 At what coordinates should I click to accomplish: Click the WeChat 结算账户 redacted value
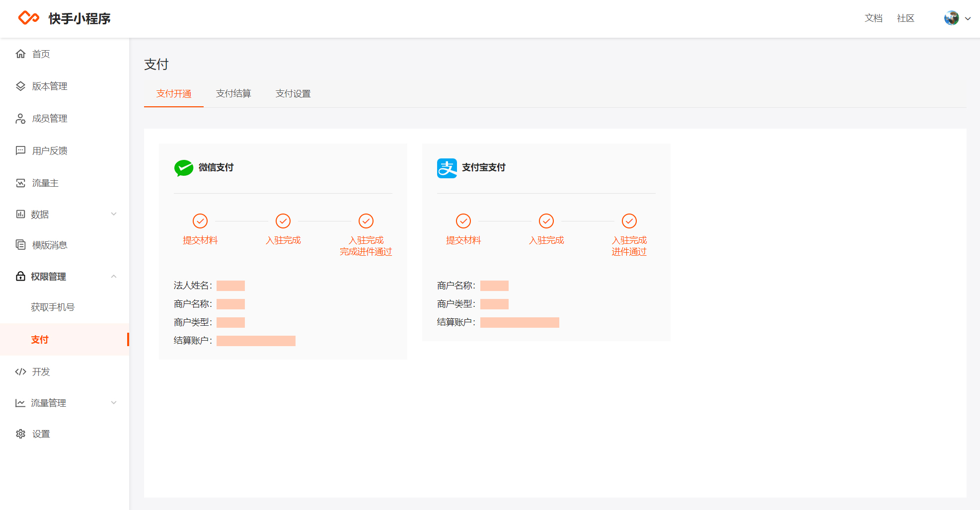[x=256, y=341]
